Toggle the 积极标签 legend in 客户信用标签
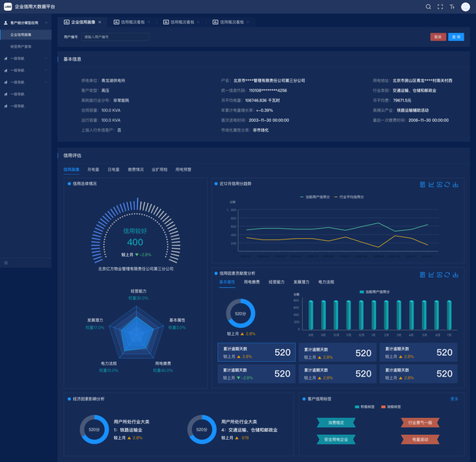This screenshot has width=476, height=462. (x=364, y=407)
